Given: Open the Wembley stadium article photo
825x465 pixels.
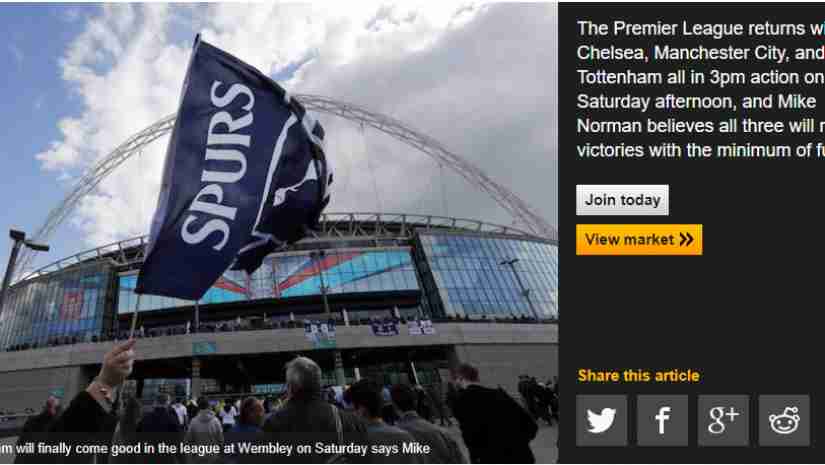Looking at the screenshot, I should pos(279,232).
